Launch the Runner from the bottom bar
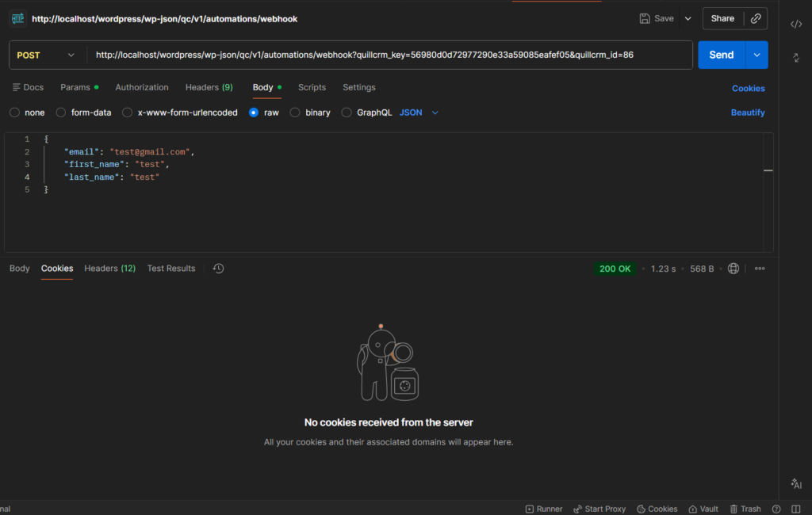Image resolution: width=812 pixels, height=515 pixels. coord(543,509)
